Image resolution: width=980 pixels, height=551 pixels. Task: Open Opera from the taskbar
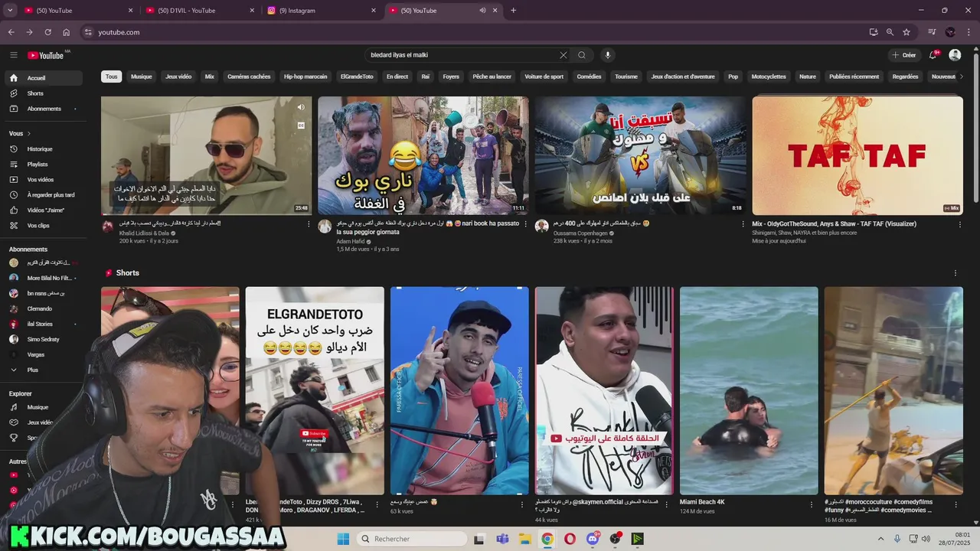[x=570, y=539]
